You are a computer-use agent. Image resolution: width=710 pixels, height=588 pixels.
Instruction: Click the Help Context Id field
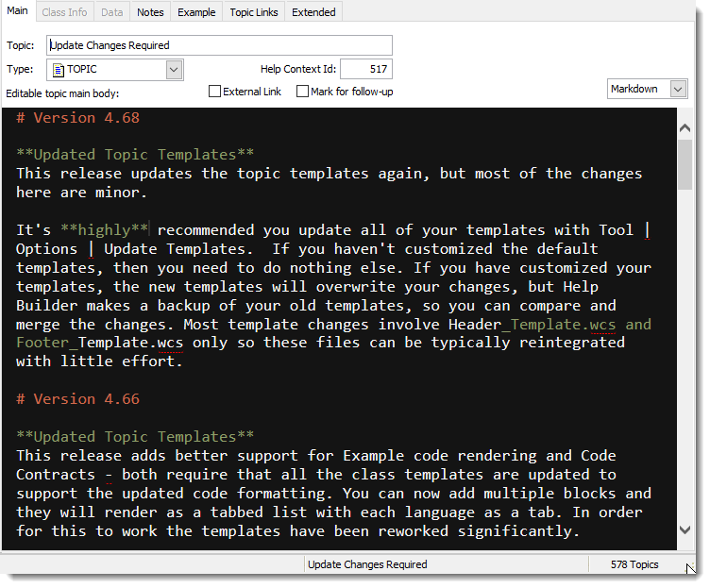pos(366,69)
